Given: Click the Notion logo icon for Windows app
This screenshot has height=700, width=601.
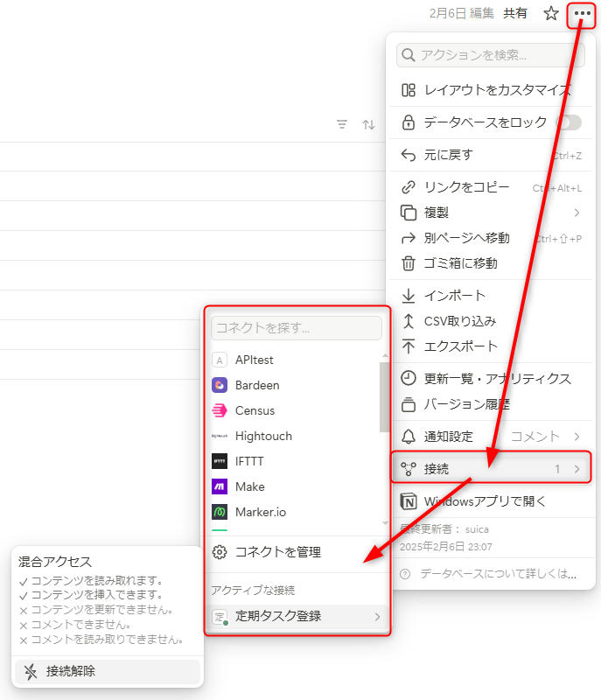Looking at the screenshot, I should (409, 501).
